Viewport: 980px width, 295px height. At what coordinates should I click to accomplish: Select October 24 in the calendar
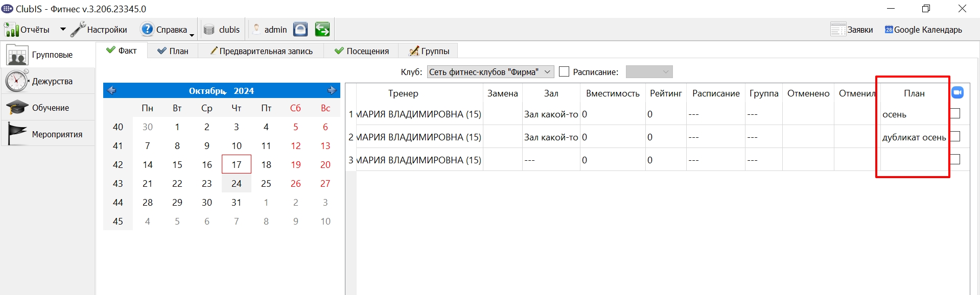click(237, 183)
